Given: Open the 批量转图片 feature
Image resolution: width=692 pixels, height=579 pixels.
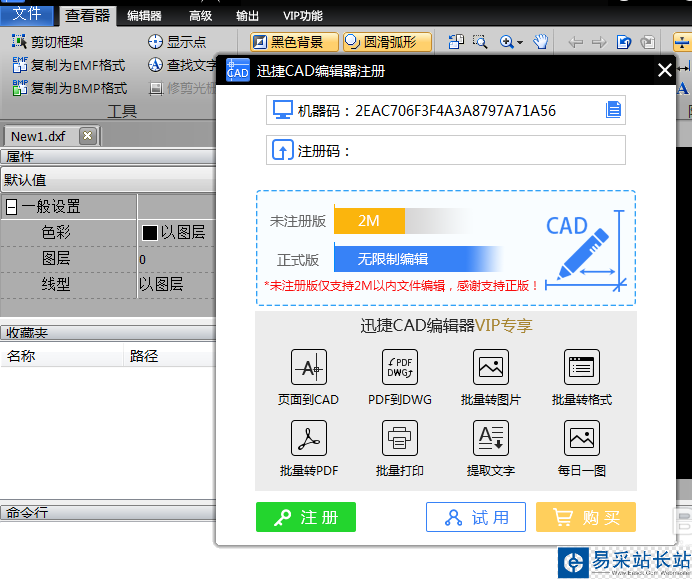Looking at the screenshot, I should 491,376.
